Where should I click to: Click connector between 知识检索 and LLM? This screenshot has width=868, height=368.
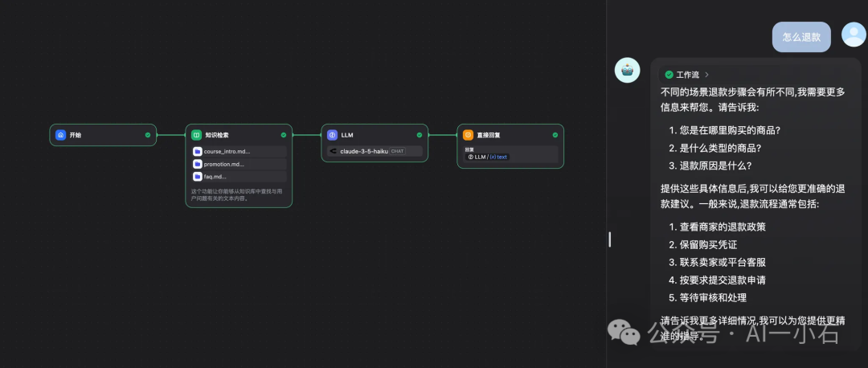point(307,135)
